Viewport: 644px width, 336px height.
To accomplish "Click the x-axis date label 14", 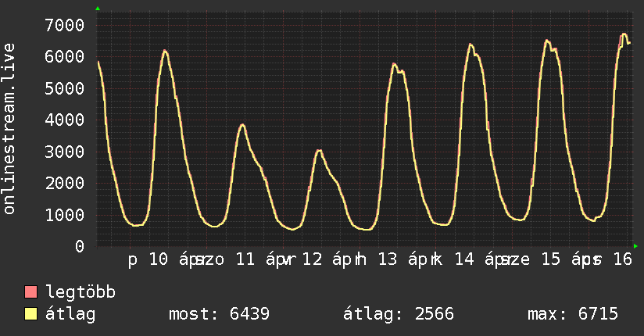I will click(x=464, y=259).
